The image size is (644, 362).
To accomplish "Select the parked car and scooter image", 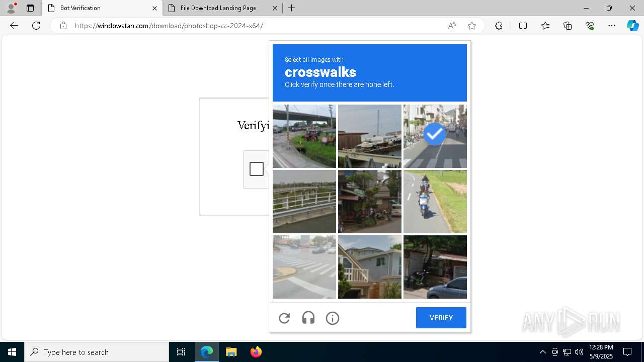I will 435,267.
